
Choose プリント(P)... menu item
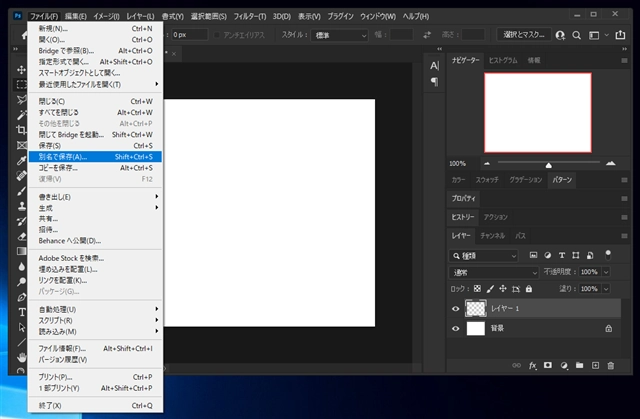96,377
